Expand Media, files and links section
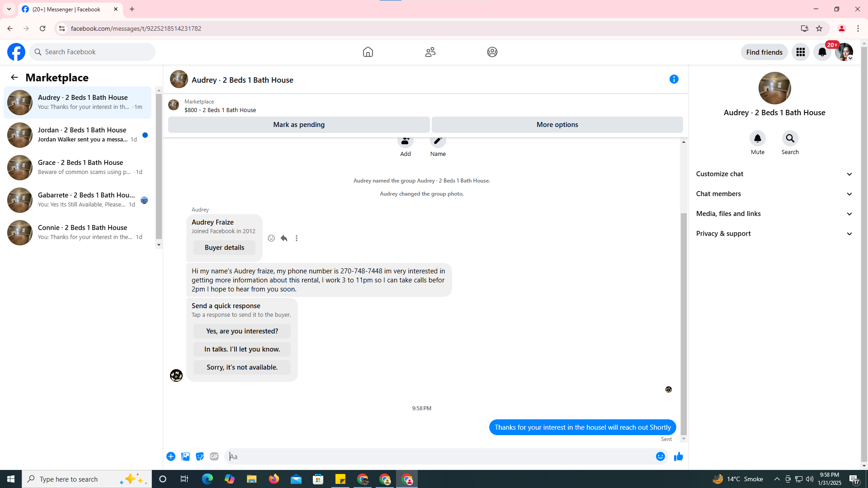This screenshot has height=488, width=868. point(774,214)
